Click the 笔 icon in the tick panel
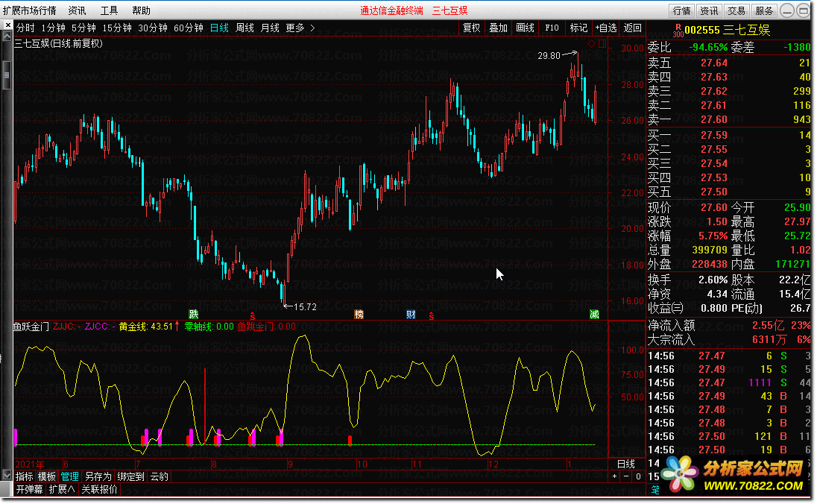The height and width of the screenshot is (504, 817). pyautogui.click(x=655, y=489)
